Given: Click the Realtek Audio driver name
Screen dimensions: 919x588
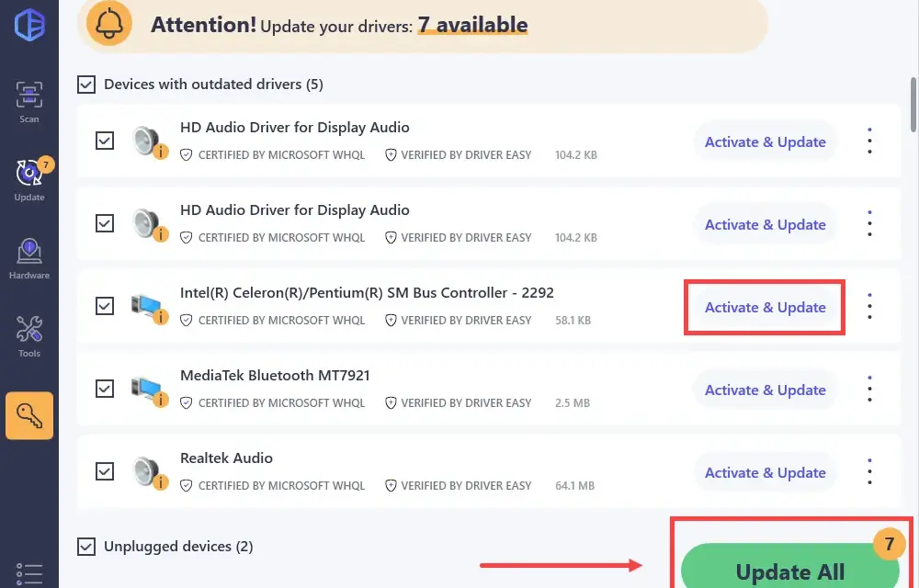Looking at the screenshot, I should 226,458.
